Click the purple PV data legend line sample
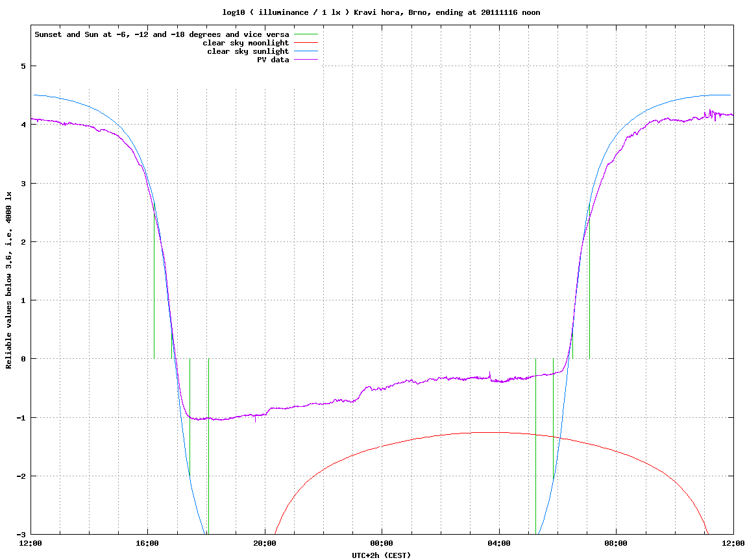 click(x=306, y=60)
